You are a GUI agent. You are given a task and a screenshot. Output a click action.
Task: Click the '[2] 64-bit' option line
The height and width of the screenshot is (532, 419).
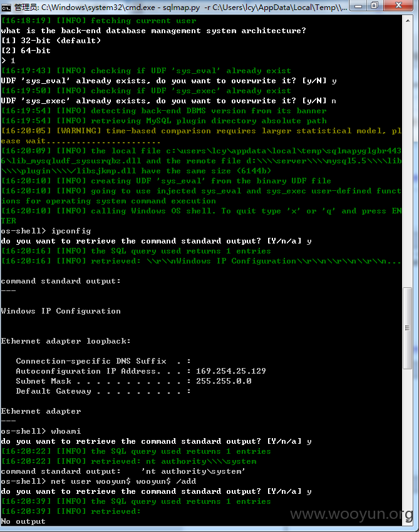(26, 51)
